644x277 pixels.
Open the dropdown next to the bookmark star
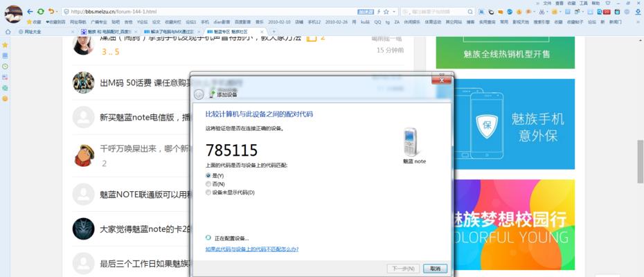coord(394,12)
